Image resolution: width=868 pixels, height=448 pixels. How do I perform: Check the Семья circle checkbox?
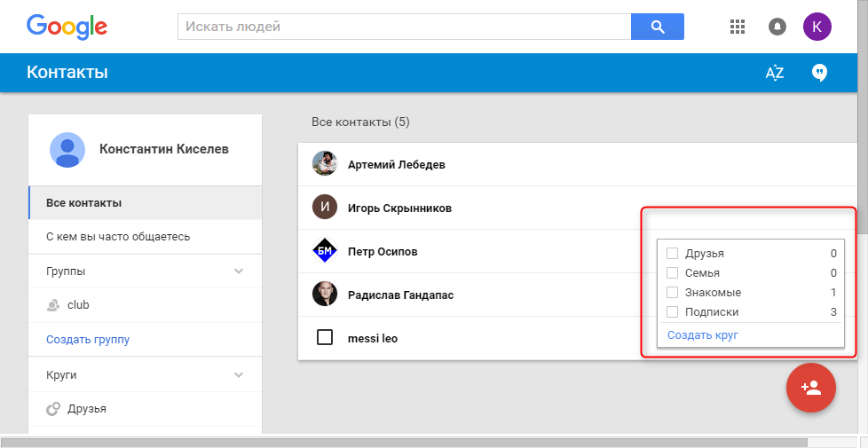[672, 273]
